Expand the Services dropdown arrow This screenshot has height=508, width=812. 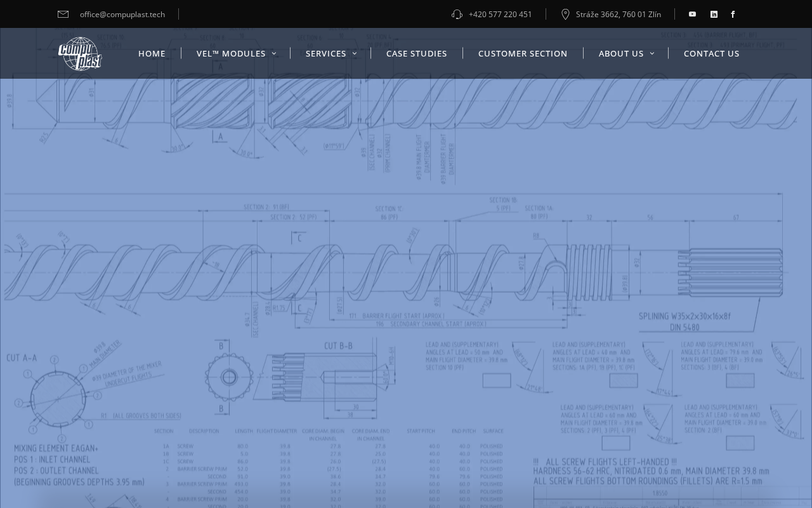pos(355,53)
